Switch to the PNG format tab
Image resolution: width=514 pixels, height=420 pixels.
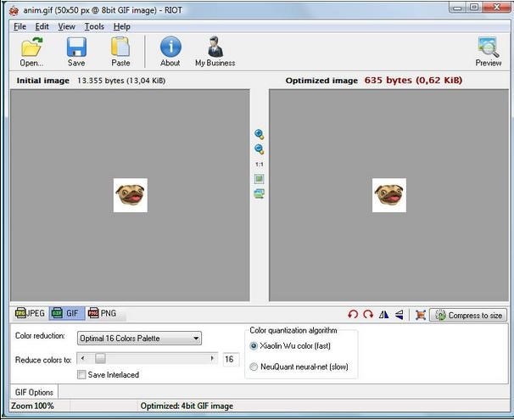click(x=103, y=314)
